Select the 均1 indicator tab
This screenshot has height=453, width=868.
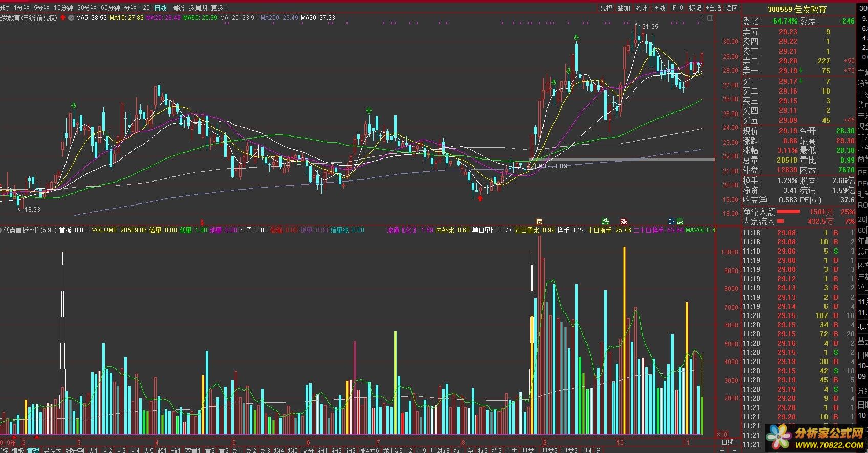click(x=237, y=450)
